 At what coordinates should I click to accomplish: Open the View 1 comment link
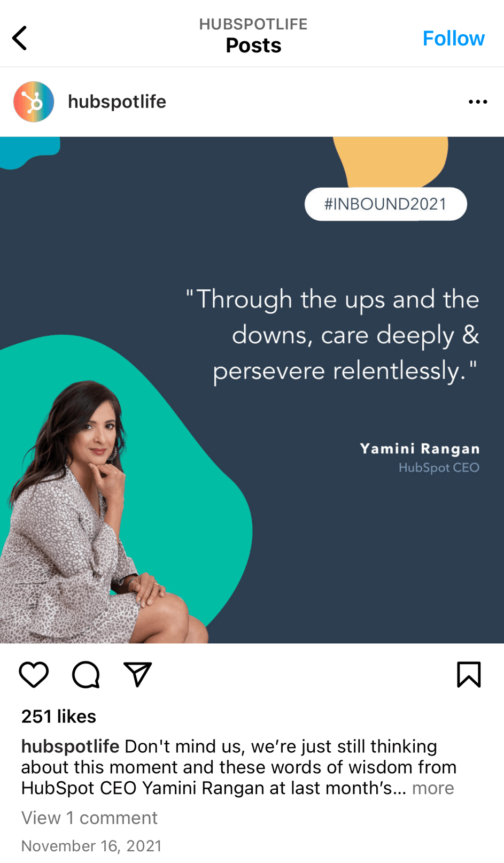[x=89, y=818]
